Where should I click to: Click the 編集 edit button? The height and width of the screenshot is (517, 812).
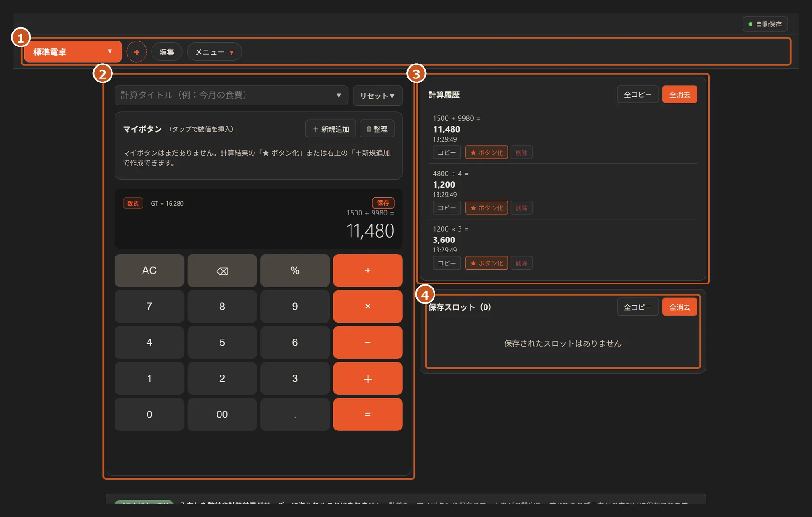pos(166,52)
